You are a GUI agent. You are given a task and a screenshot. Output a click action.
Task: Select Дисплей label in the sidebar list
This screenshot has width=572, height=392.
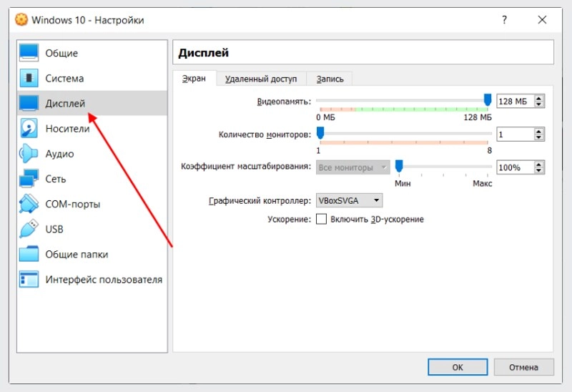coord(65,103)
